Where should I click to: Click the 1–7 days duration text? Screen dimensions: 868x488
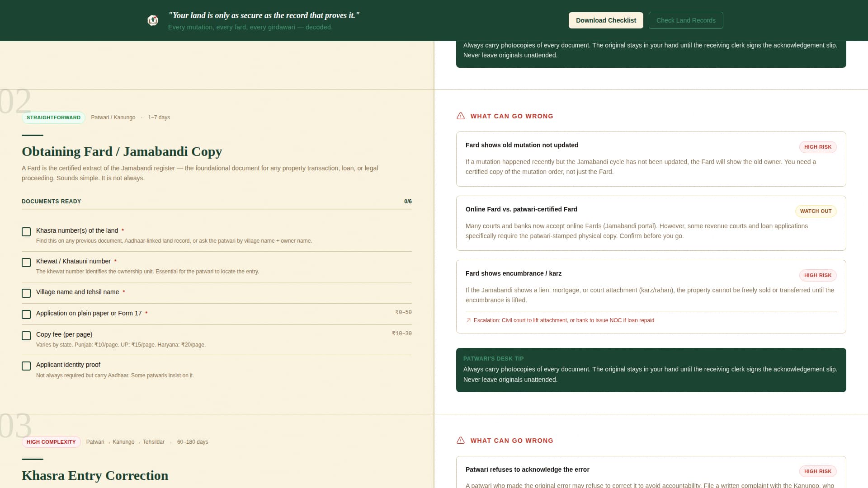point(159,117)
